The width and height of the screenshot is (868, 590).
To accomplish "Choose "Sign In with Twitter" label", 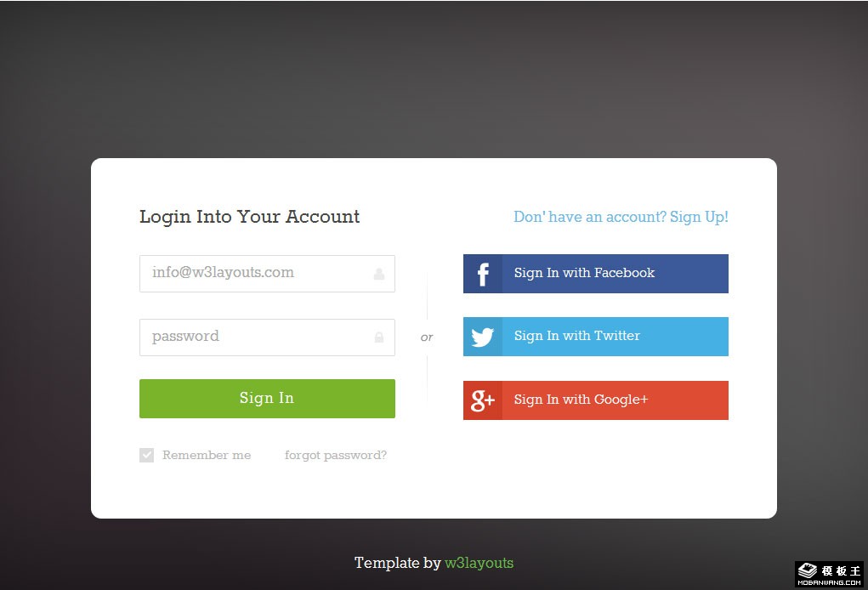I will pos(576,336).
